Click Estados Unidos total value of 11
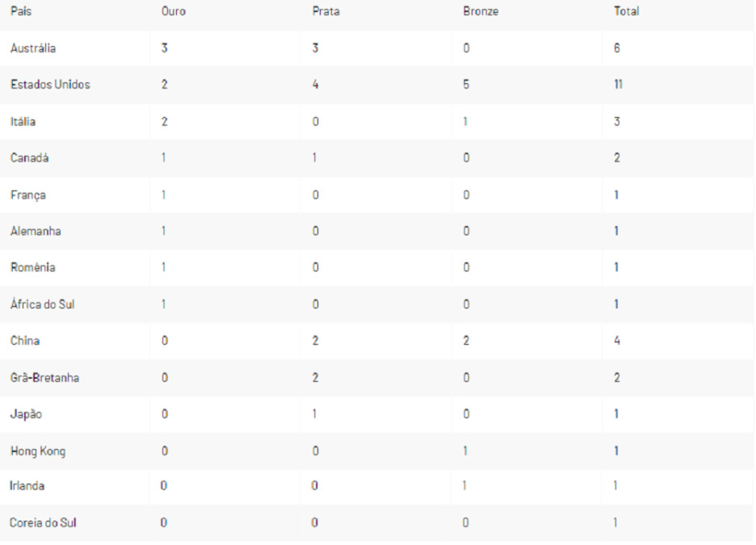The image size is (756, 545). (x=618, y=85)
